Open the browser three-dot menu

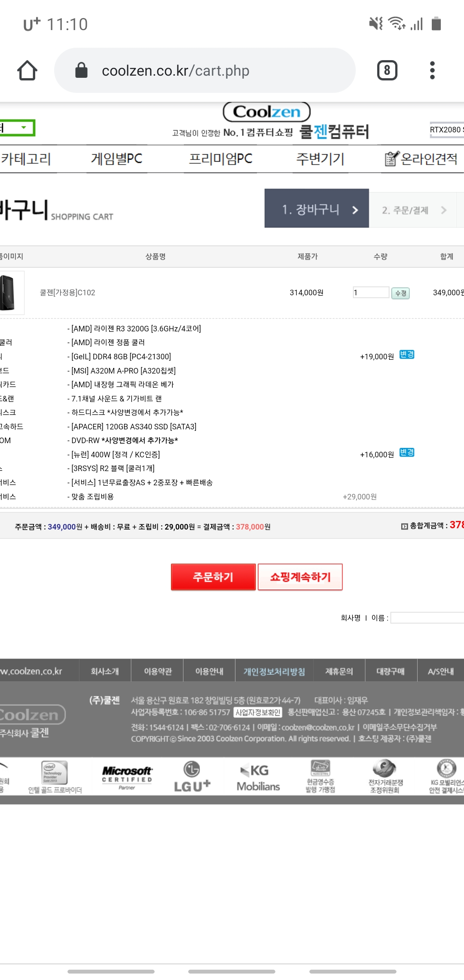click(432, 70)
